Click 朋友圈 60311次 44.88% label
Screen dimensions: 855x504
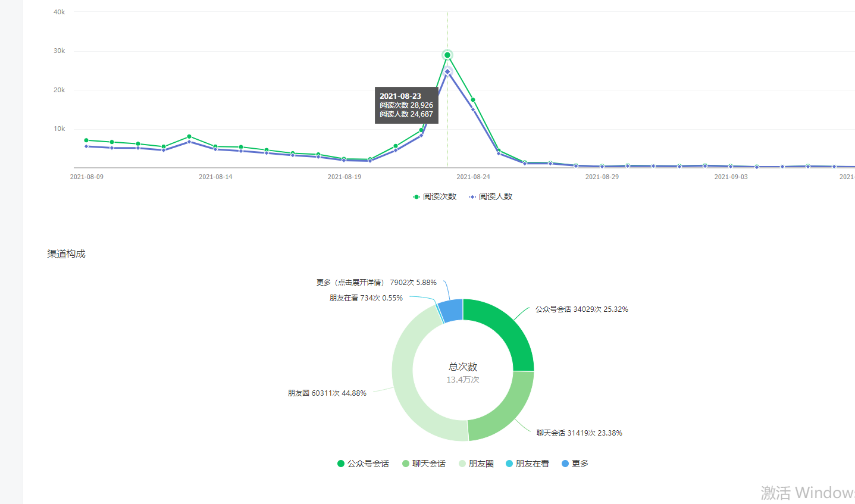point(327,393)
